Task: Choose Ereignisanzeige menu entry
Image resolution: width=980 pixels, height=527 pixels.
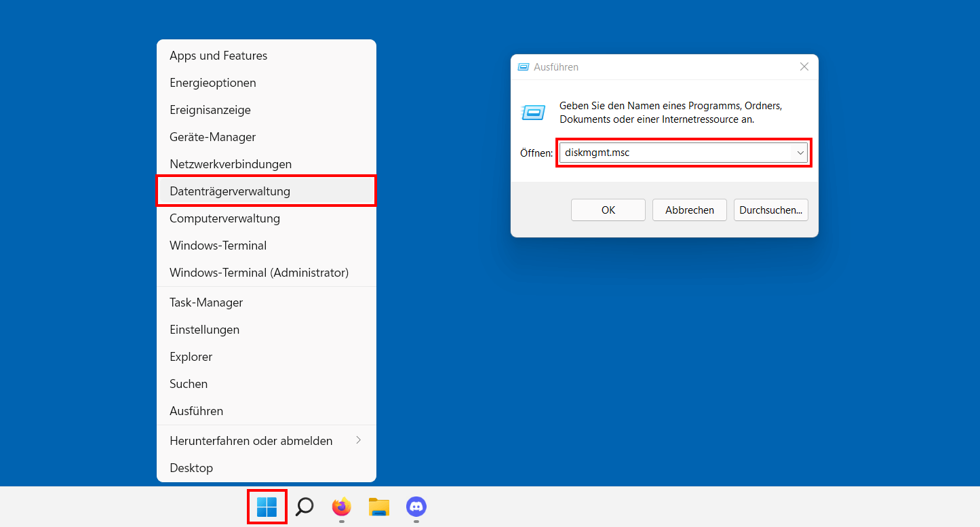Action: click(267, 110)
